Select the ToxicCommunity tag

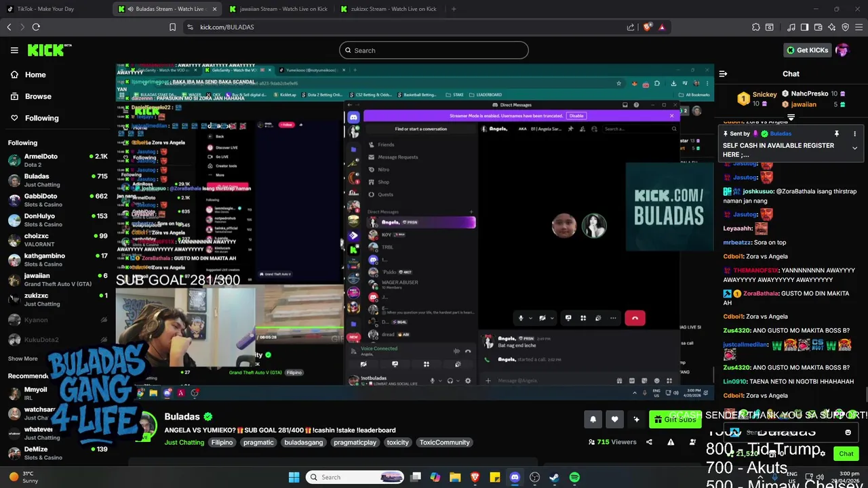pos(444,443)
